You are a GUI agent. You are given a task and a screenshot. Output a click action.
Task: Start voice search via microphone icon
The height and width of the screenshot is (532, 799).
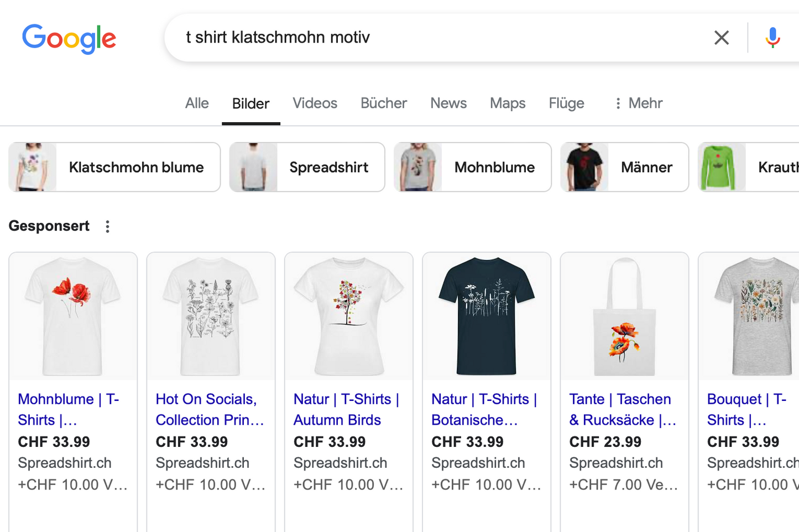click(772, 38)
